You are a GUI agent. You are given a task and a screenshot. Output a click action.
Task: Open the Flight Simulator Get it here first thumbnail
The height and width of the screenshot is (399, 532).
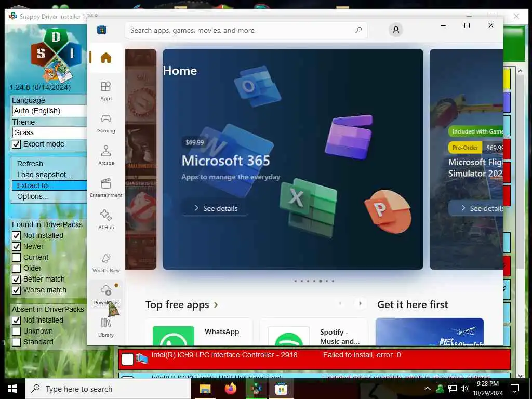coord(430,332)
